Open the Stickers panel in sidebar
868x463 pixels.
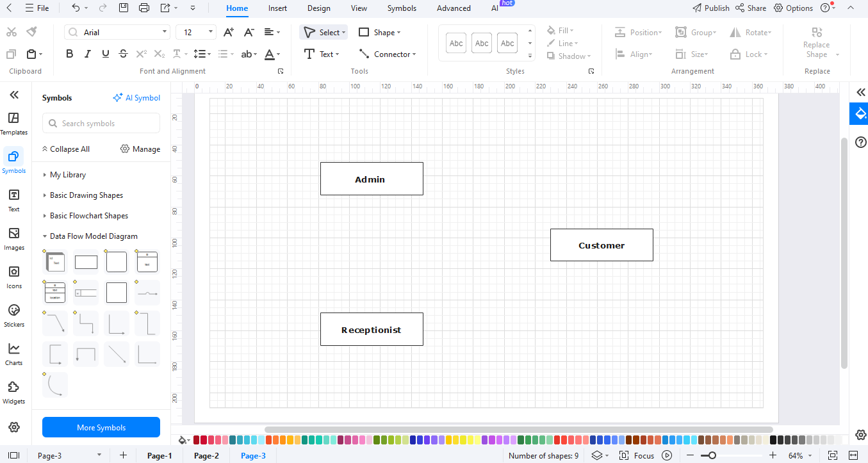tap(14, 315)
